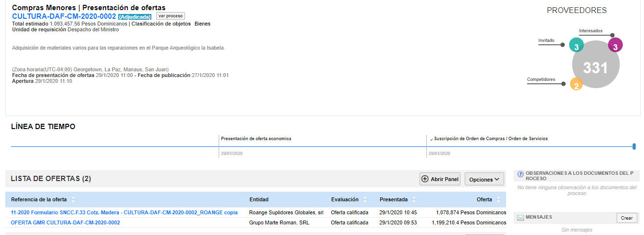Click the help icon beside Observaciones header
The image size is (644, 235).
(520, 174)
